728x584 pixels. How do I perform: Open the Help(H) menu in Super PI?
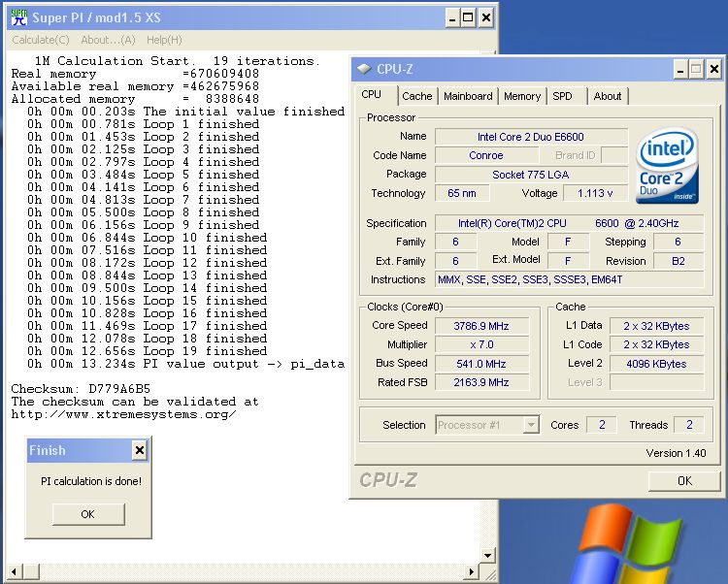pyautogui.click(x=164, y=40)
